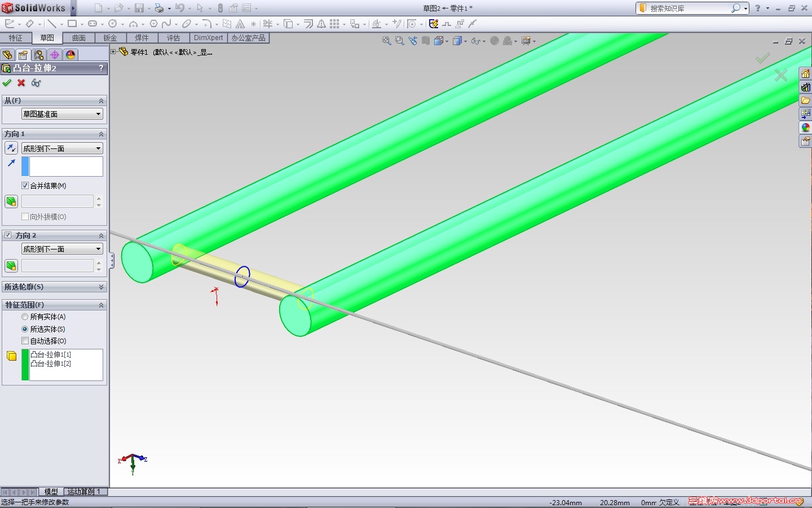Switch to the DimXpert tab
812x508 pixels.
click(x=209, y=38)
